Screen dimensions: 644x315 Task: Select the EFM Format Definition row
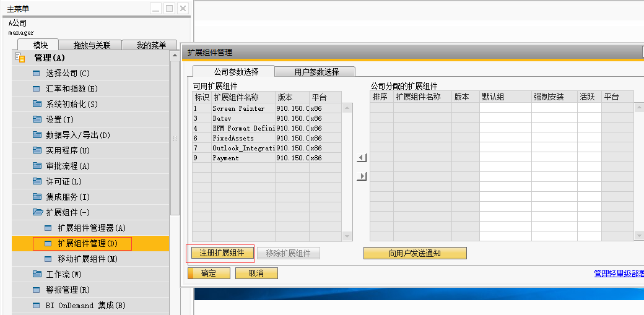[x=267, y=128]
